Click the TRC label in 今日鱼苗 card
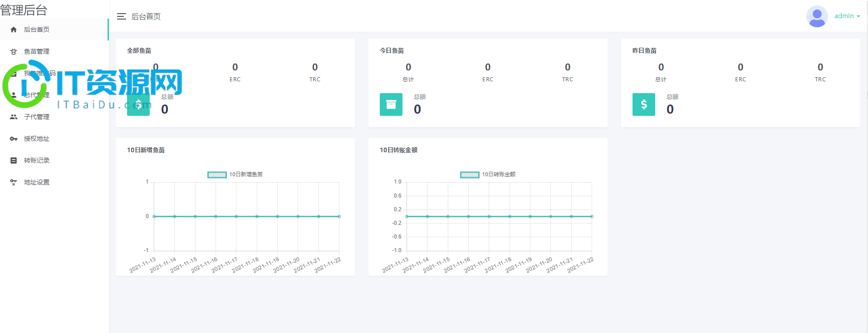The height and width of the screenshot is (333, 868). [x=568, y=80]
